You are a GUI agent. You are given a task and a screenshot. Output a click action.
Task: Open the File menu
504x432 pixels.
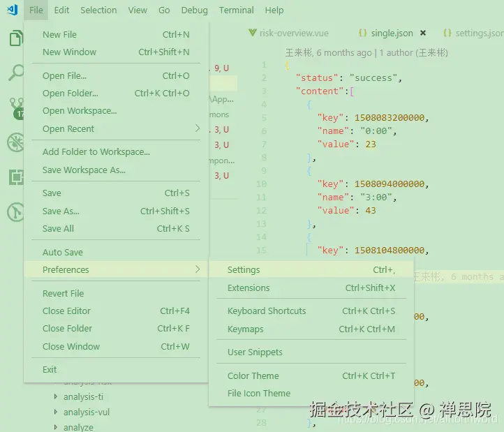click(36, 10)
